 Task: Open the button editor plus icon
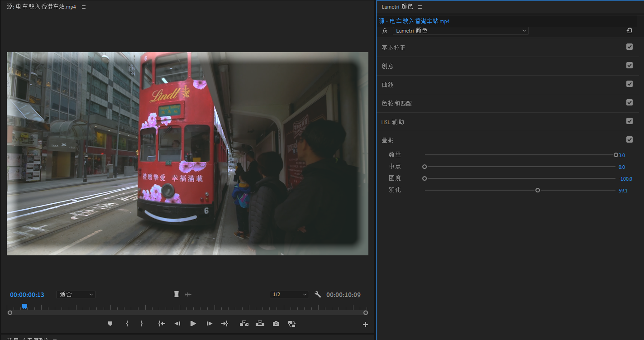[x=366, y=324]
